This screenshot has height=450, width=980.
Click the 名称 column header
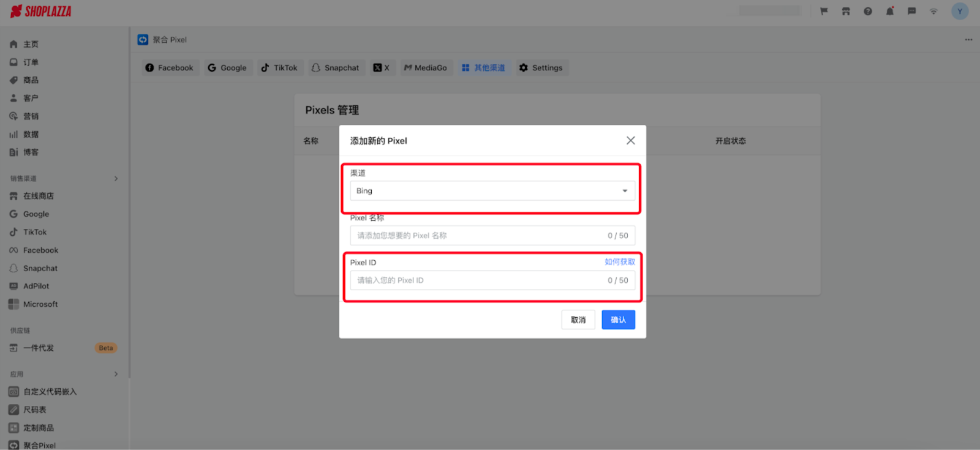coord(311,141)
